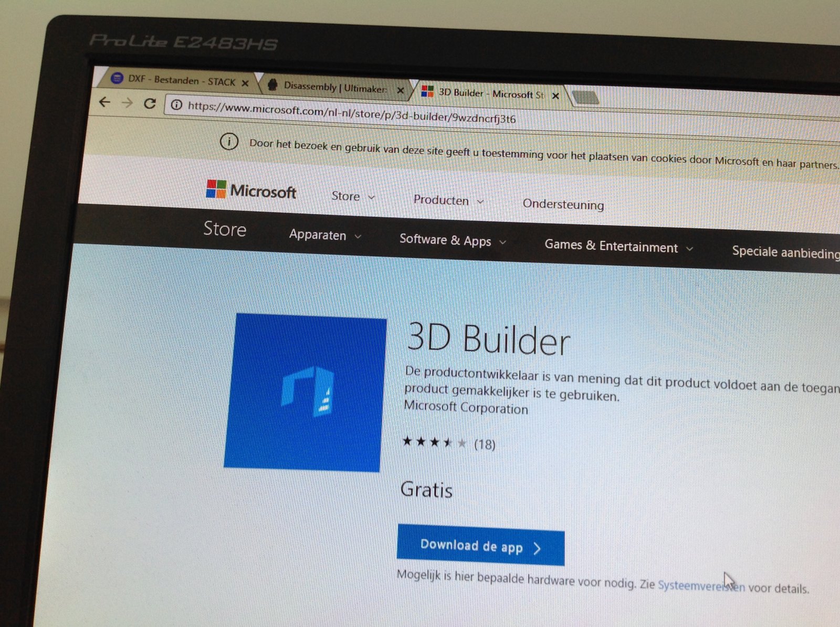The height and width of the screenshot is (627, 840).
Task: Reload the page with the refresh icon
Action: pos(150,103)
